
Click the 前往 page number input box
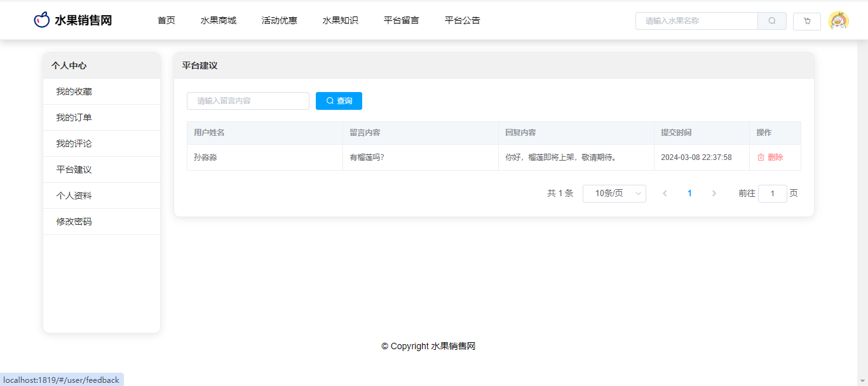point(772,194)
